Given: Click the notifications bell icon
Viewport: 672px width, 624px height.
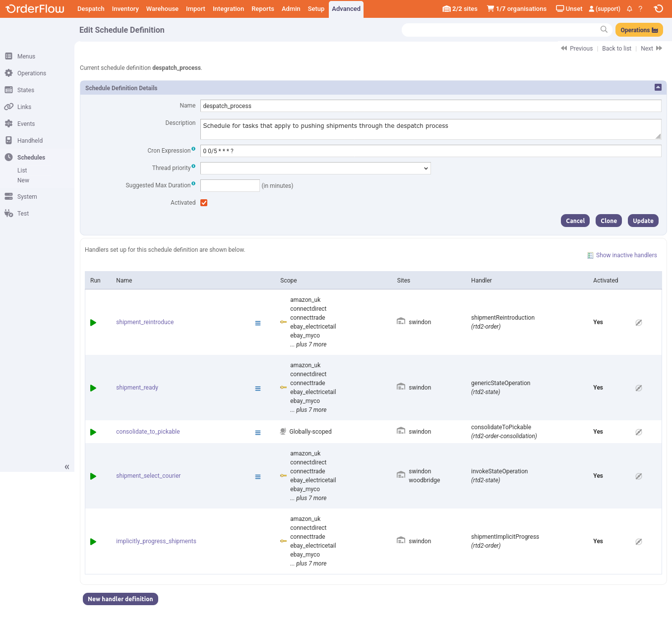Looking at the screenshot, I should (629, 9).
